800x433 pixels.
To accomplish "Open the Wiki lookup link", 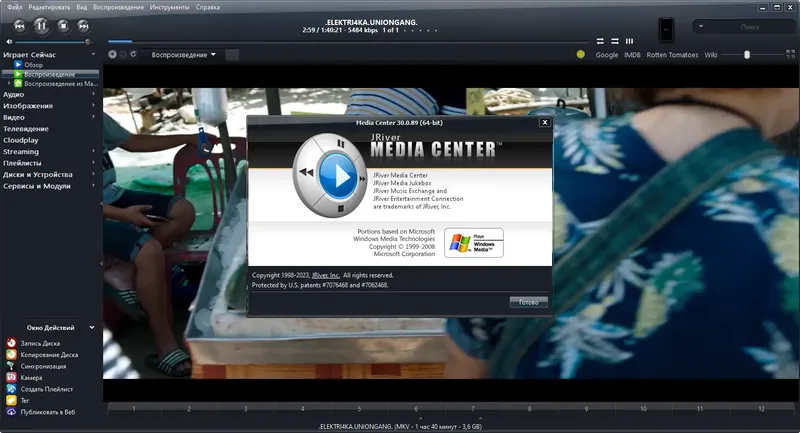I will pos(711,55).
